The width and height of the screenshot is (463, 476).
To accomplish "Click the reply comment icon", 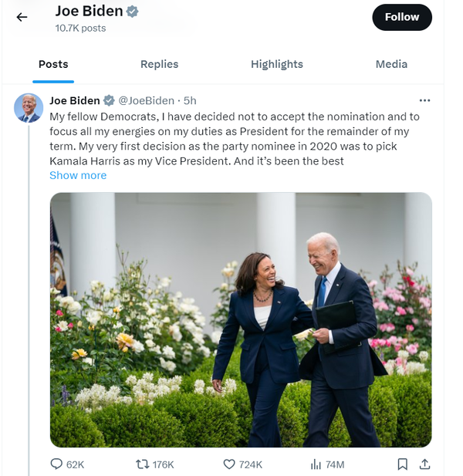I will click(56, 464).
